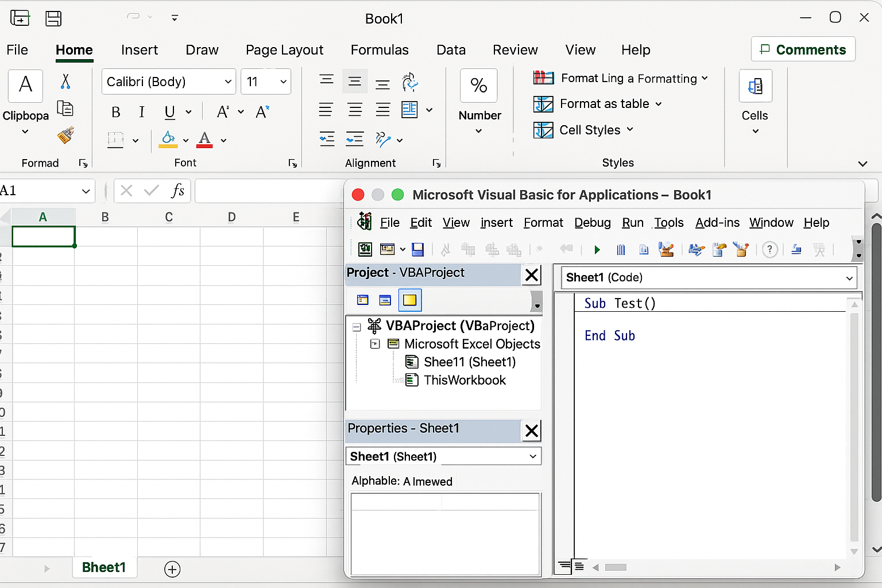Toggle Italic formatting
This screenshot has height=588, width=882.
tap(142, 112)
